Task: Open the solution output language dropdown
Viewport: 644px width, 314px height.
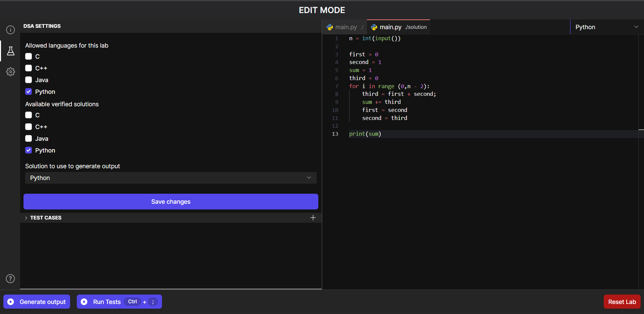Action: (171, 178)
